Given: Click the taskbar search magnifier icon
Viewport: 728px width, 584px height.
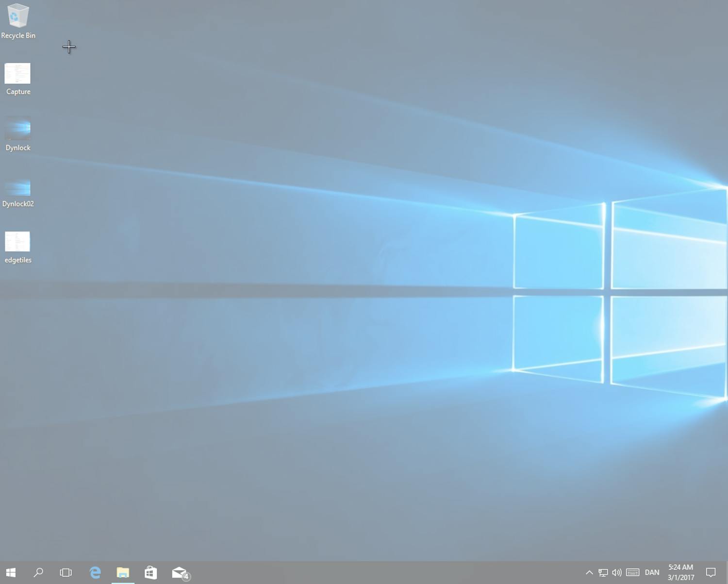Looking at the screenshot, I should click(x=38, y=573).
